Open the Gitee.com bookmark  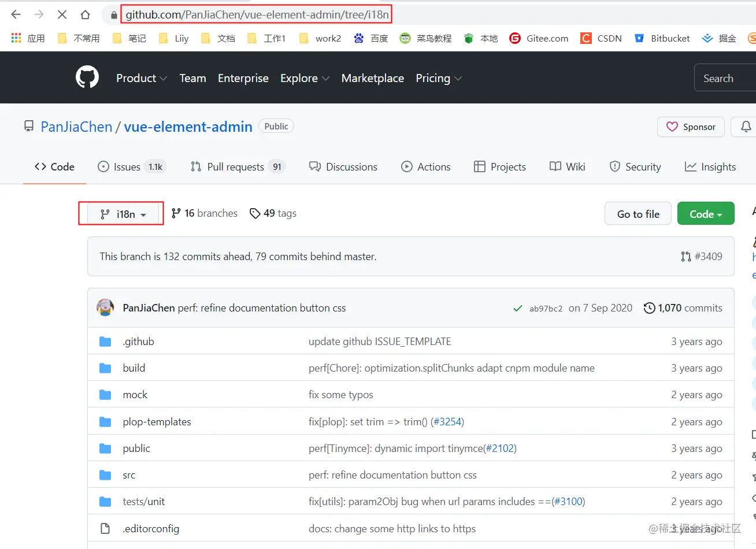tap(539, 38)
